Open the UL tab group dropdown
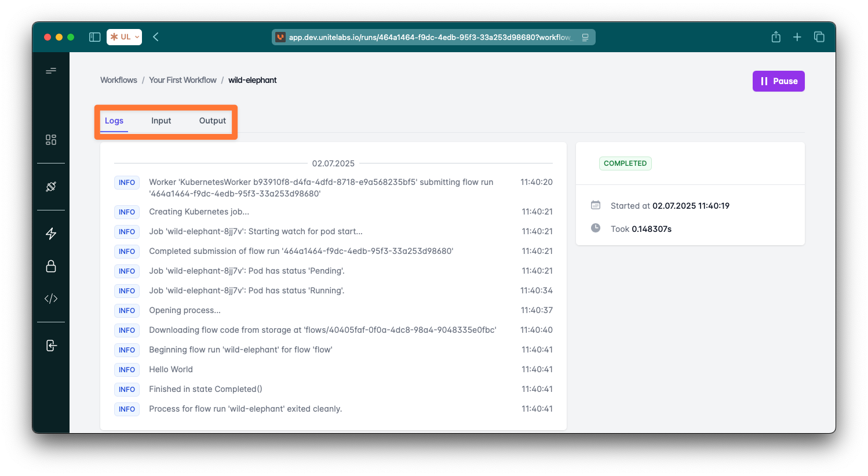 125,37
